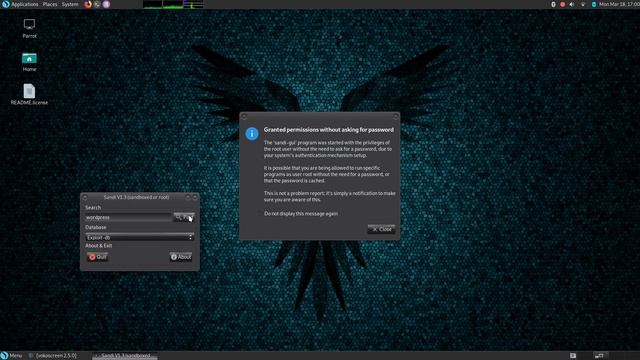Click the Find button in Sandi
This screenshot has width=640, height=360.
(184, 218)
